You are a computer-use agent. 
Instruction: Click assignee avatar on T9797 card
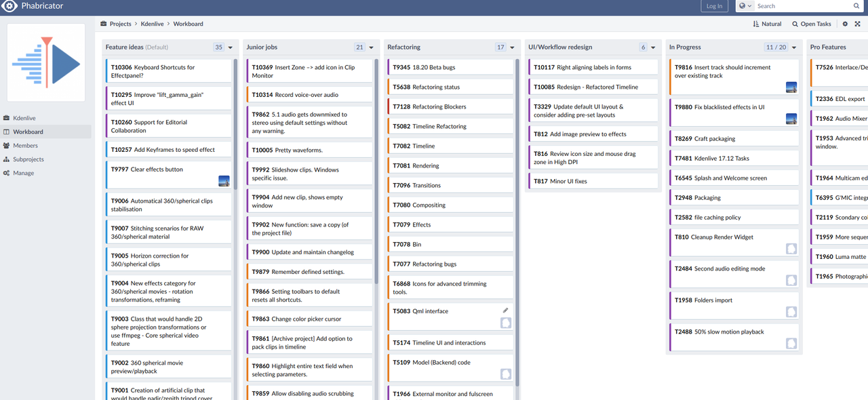point(224,181)
